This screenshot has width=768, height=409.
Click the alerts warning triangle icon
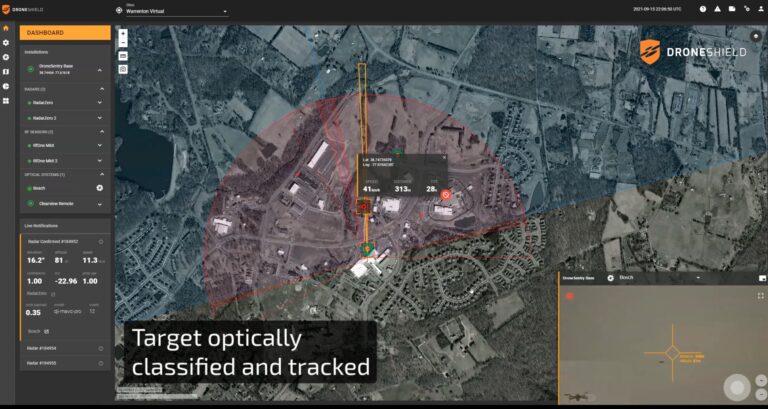coord(717,9)
